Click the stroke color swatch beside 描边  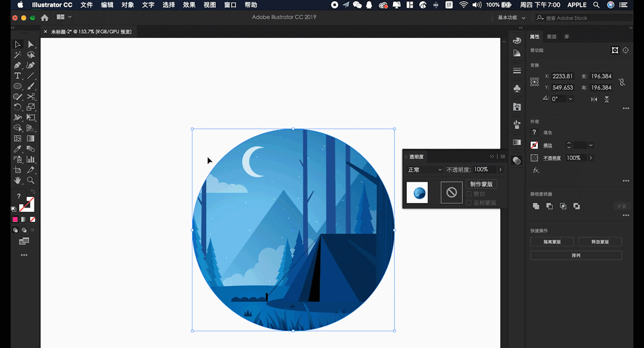tap(534, 145)
